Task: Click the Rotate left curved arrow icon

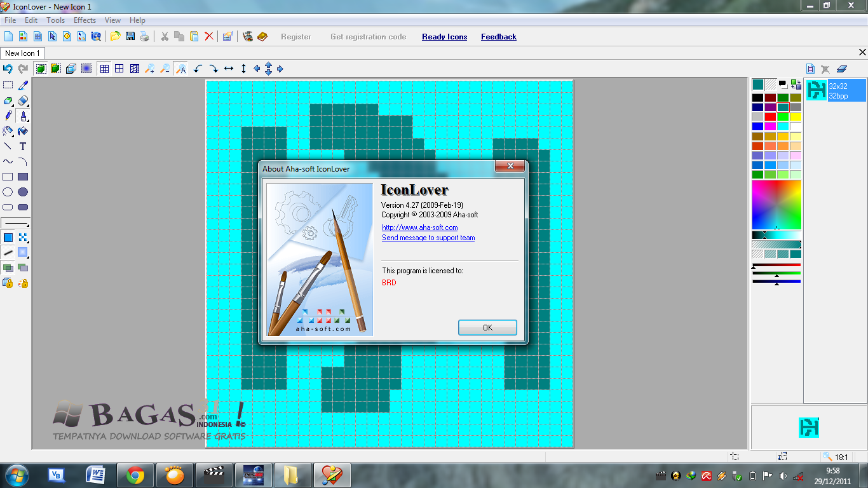Action: pos(198,69)
